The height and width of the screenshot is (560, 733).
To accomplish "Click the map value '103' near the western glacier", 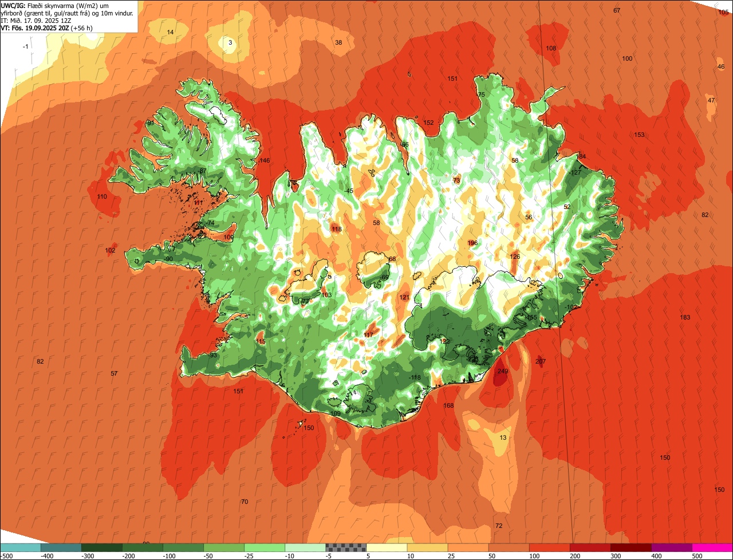I will click(326, 295).
